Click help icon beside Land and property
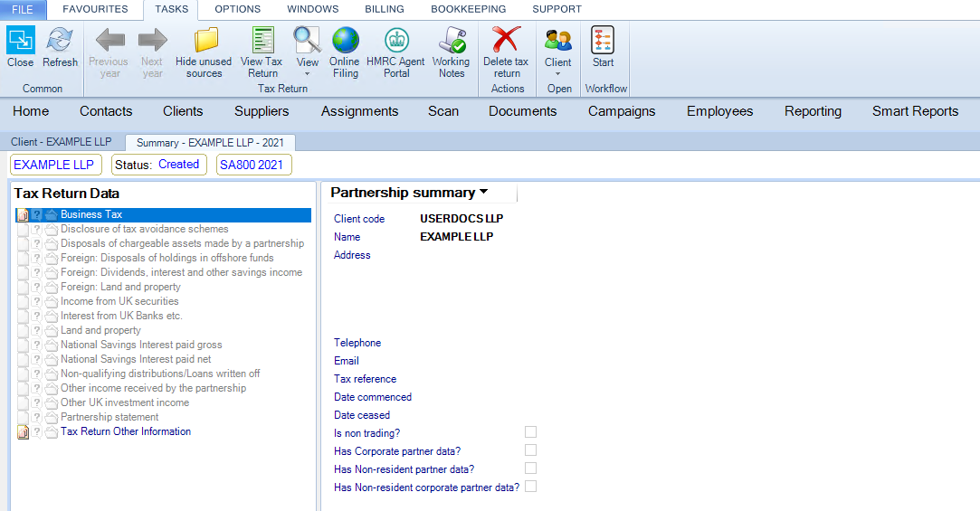The width and height of the screenshot is (980, 511). pyautogui.click(x=37, y=330)
